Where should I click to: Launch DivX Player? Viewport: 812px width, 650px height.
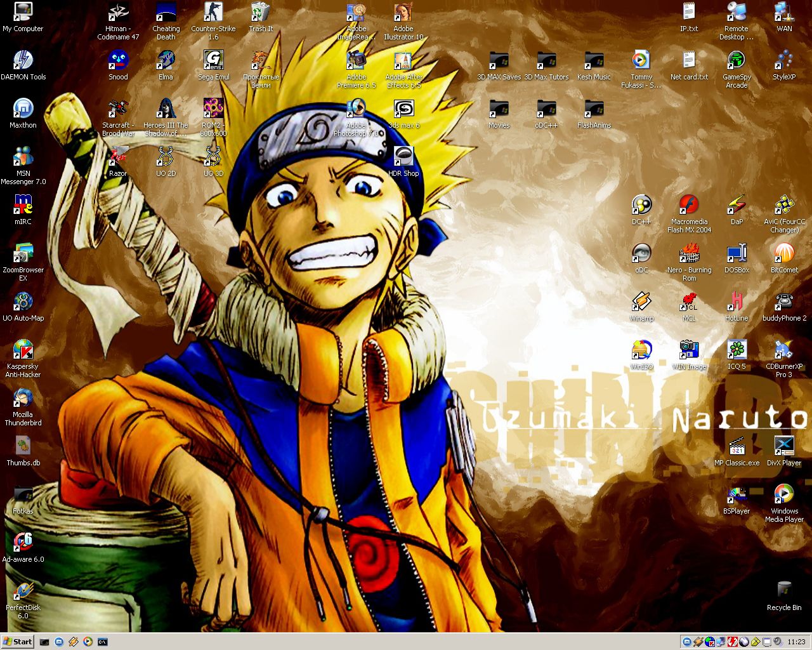[x=784, y=451]
